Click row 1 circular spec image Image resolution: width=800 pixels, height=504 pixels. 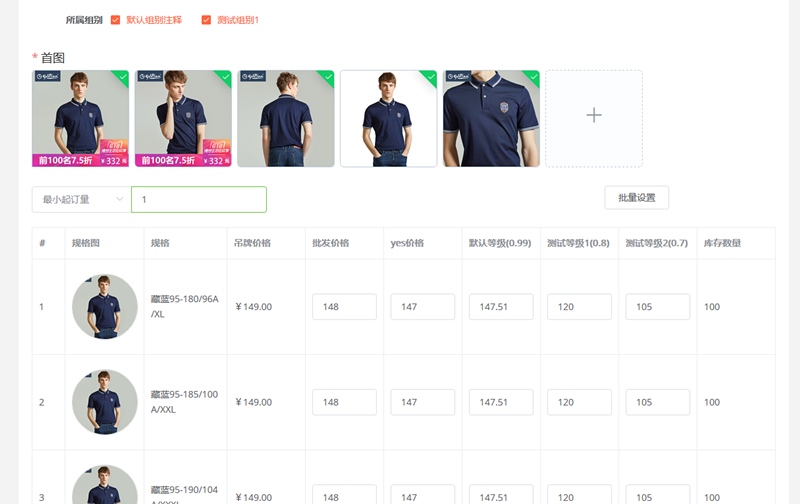[x=105, y=306]
